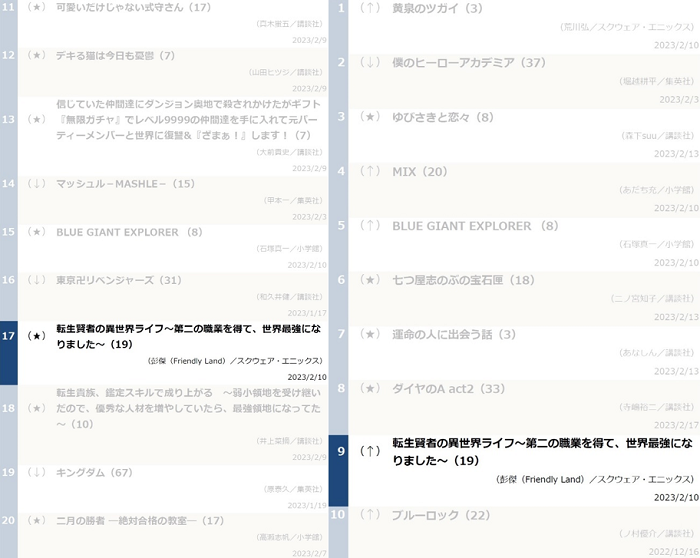Click the (↓) marker beside 東京卍リベンジャーズ

coord(37,280)
